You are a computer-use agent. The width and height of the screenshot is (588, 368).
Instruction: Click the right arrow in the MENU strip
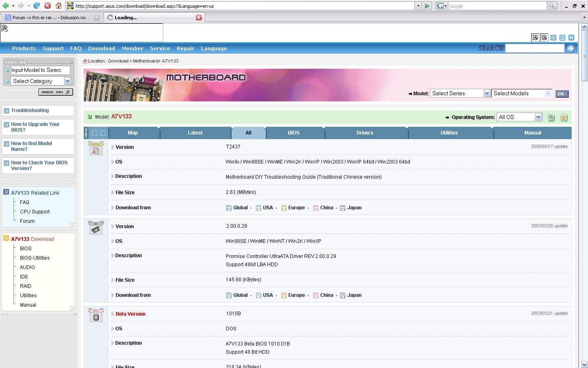click(103, 133)
